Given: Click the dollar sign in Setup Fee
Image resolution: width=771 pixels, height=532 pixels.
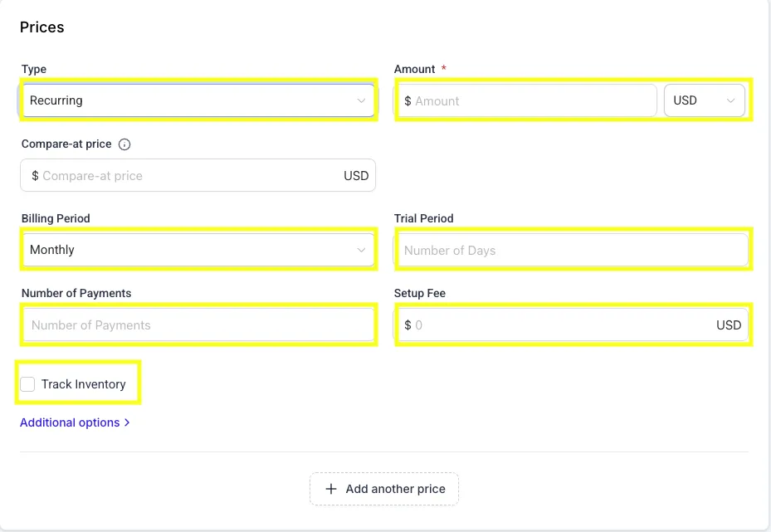Looking at the screenshot, I should [x=407, y=325].
